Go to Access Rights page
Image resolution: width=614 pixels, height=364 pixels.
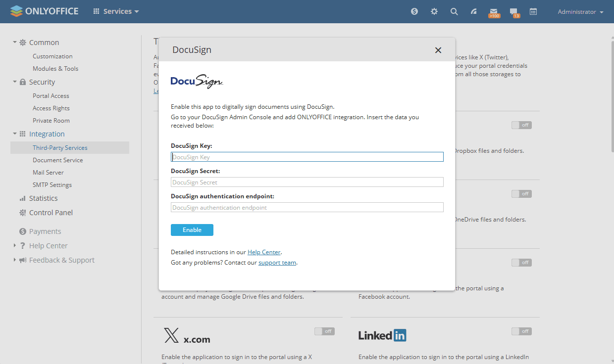coord(51,108)
